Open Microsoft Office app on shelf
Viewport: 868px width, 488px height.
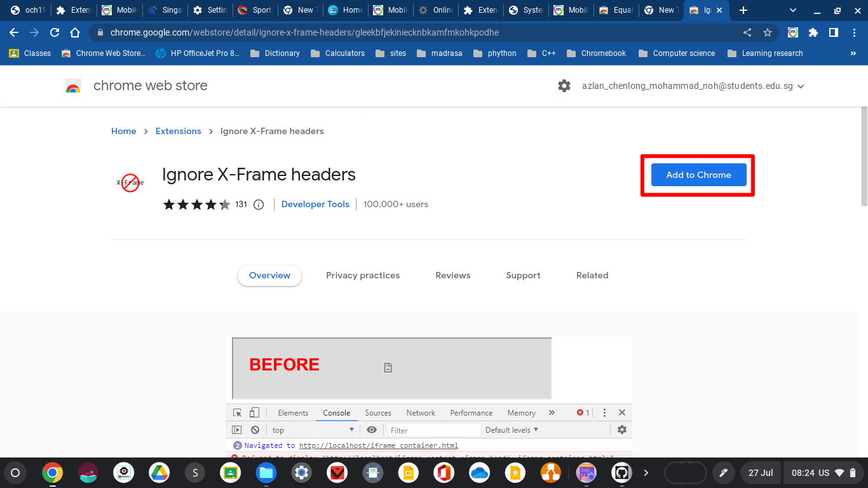[x=444, y=473]
